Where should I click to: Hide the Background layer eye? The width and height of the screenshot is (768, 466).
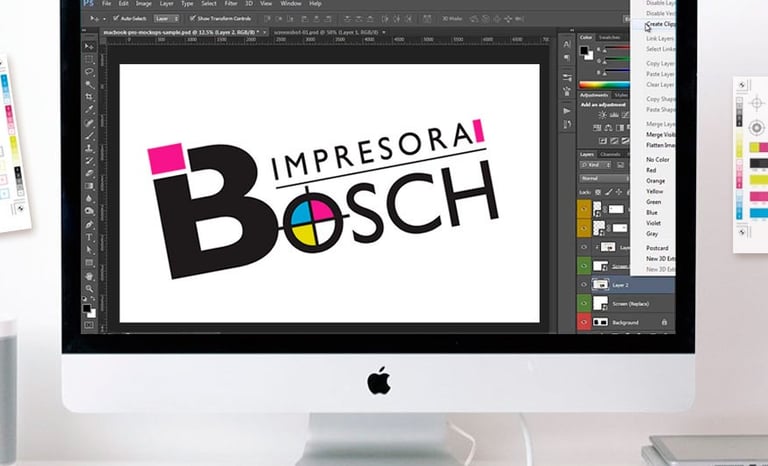pos(584,322)
